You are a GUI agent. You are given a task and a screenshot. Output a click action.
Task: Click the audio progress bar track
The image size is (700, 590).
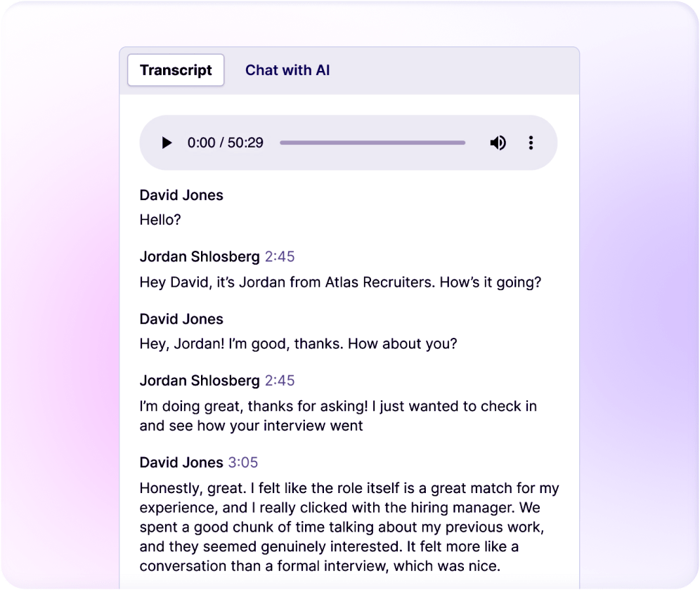pos(372,143)
